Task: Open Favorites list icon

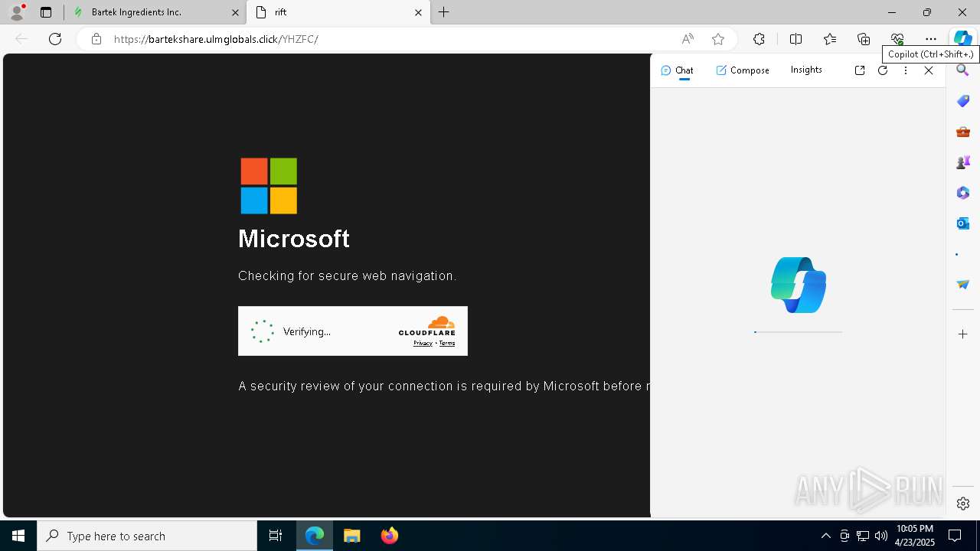Action: tap(830, 39)
